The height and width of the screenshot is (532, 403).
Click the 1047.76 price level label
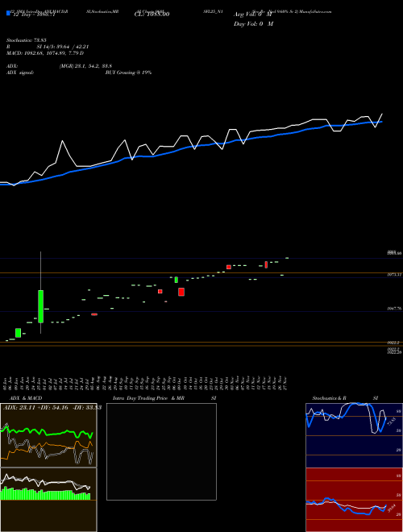click(394, 309)
